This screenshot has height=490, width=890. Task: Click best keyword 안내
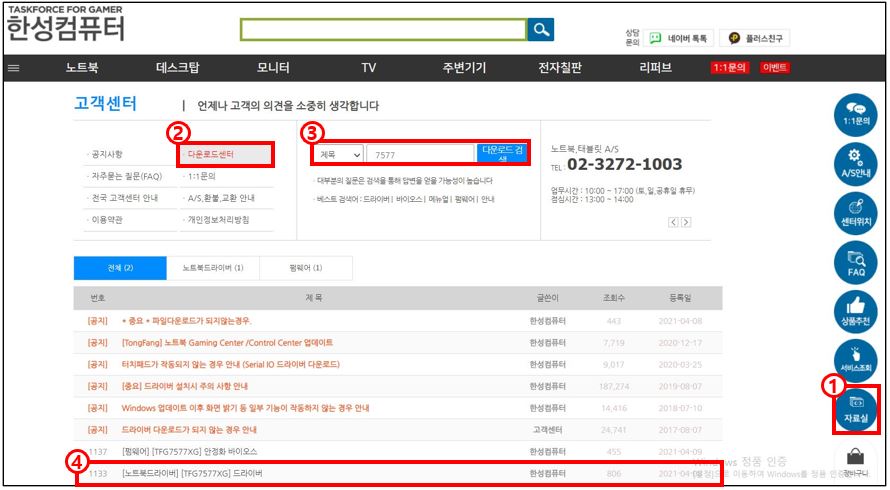(x=487, y=200)
